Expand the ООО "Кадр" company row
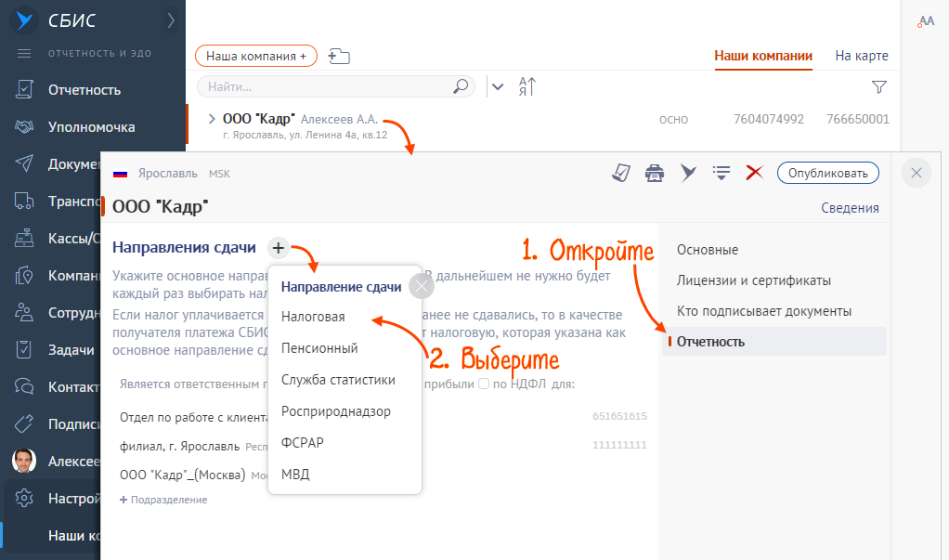The width and height of the screenshot is (949, 560). click(x=212, y=119)
